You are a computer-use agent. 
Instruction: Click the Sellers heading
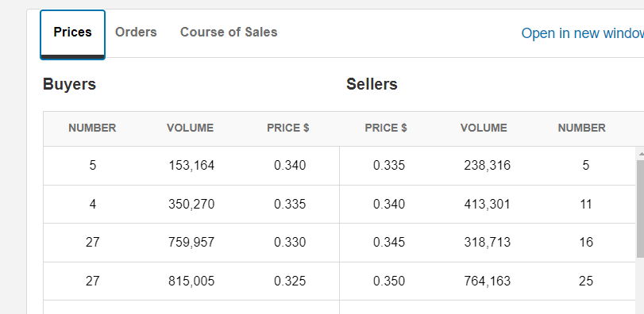click(x=372, y=84)
